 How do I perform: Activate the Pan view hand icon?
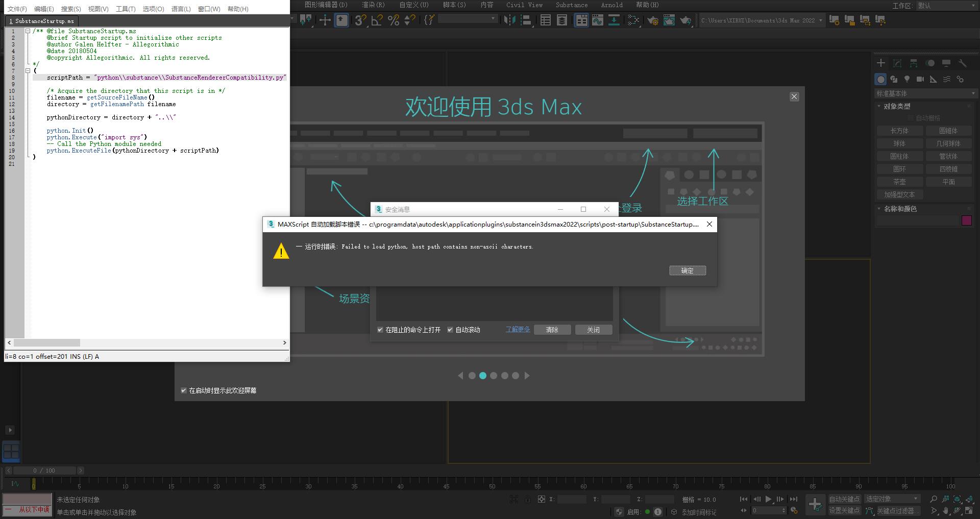coord(945,510)
